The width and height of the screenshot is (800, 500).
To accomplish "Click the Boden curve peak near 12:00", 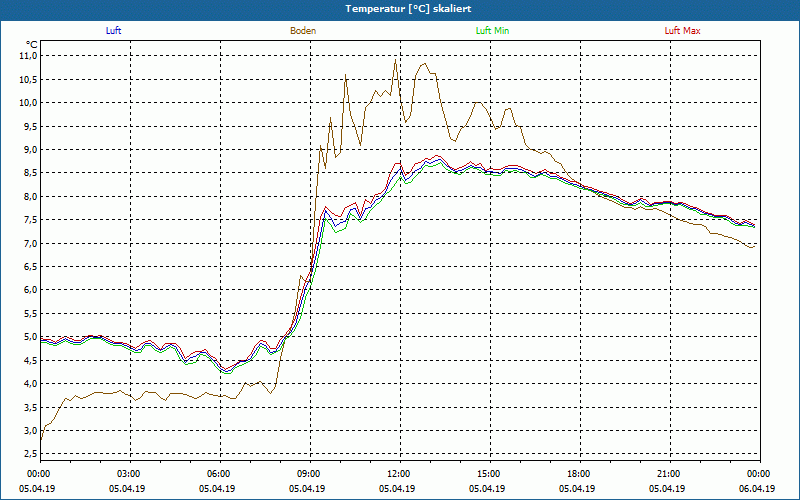I will 395,60.
